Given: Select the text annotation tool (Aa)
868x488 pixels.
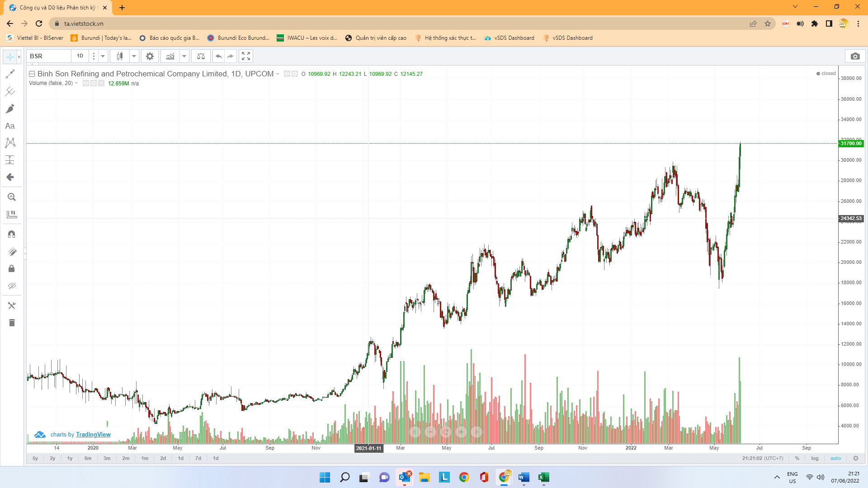Looking at the screenshot, I should 10,126.
